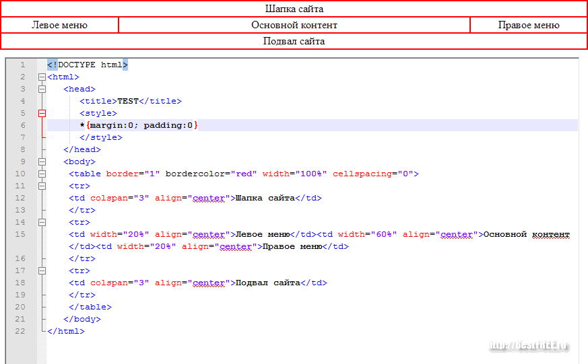Click the opening style tag on line 5
This screenshot has width=588, height=364.
pos(98,113)
